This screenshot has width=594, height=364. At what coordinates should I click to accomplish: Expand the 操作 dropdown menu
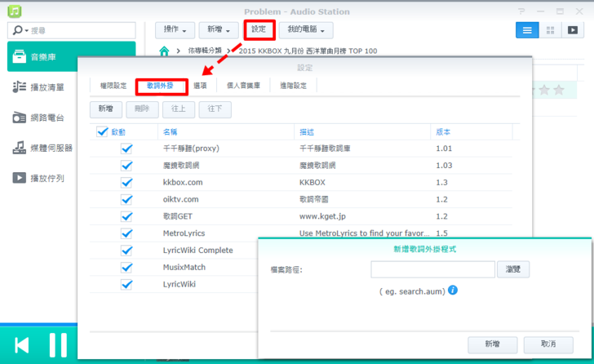[175, 30]
